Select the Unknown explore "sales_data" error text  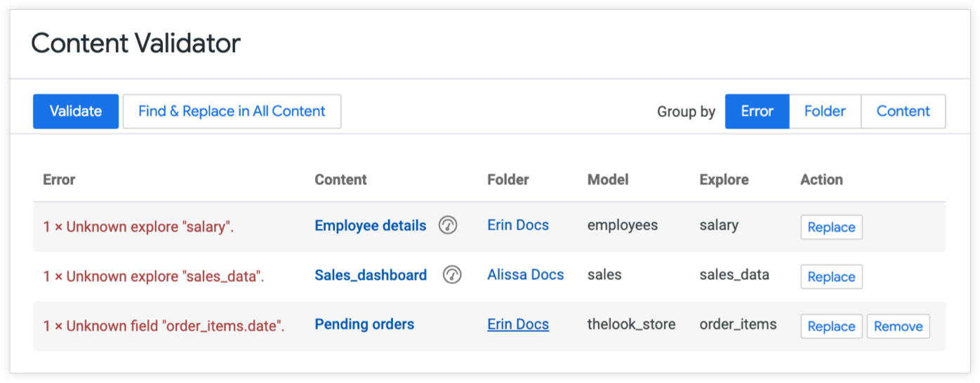tap(154, 276)
